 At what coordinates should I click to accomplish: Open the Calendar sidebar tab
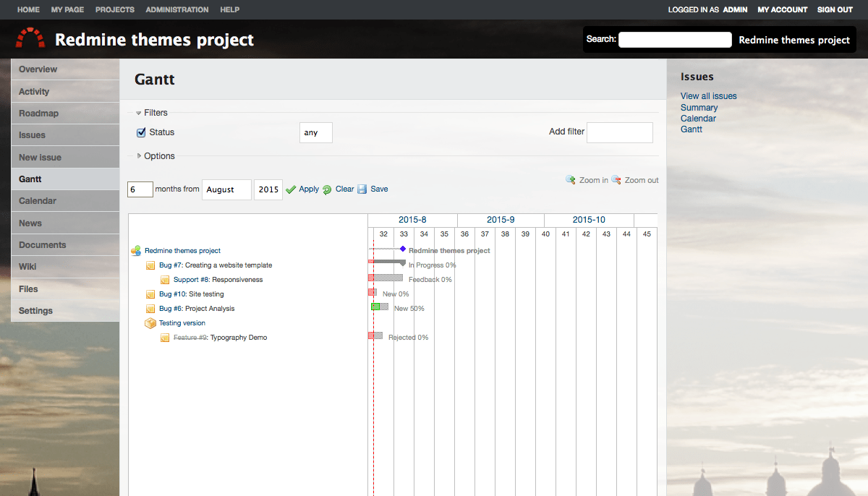click(x=65, y=201)
